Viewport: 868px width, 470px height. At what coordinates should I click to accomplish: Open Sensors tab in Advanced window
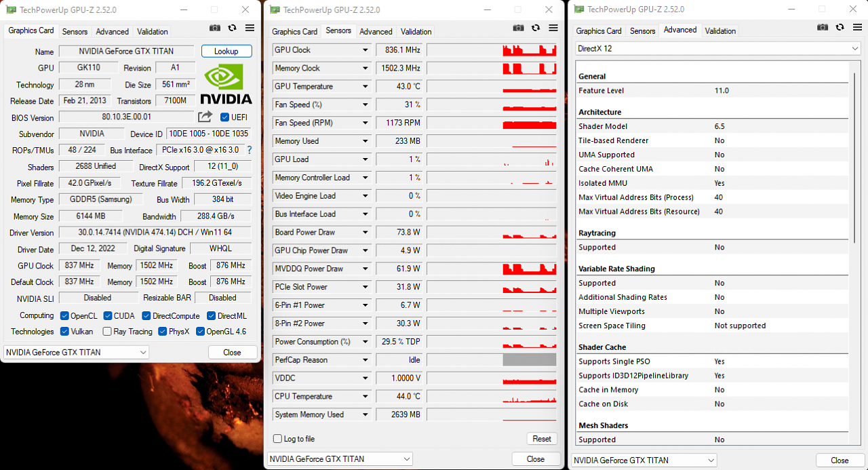[642, 31]
